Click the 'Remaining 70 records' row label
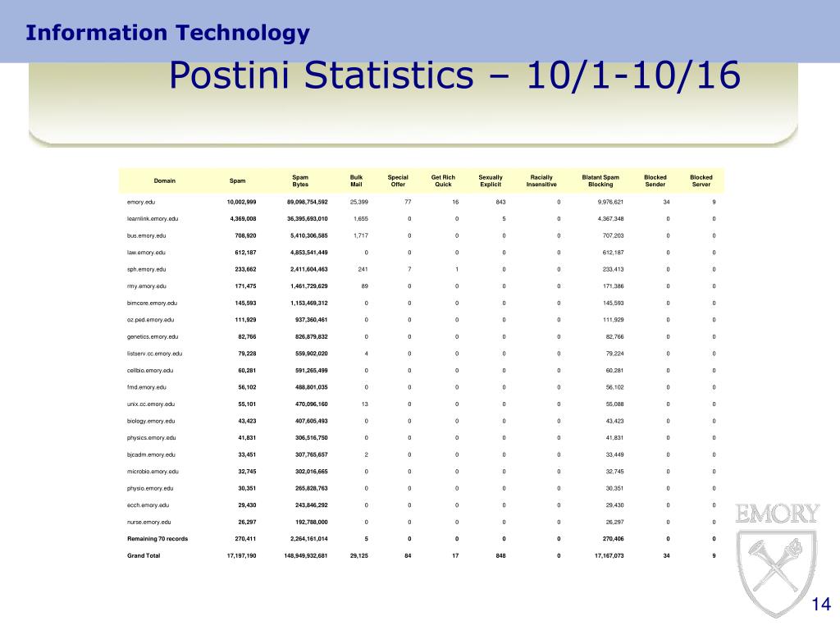Viewport: 840px width, 630px height. click(x=157, y=539)
